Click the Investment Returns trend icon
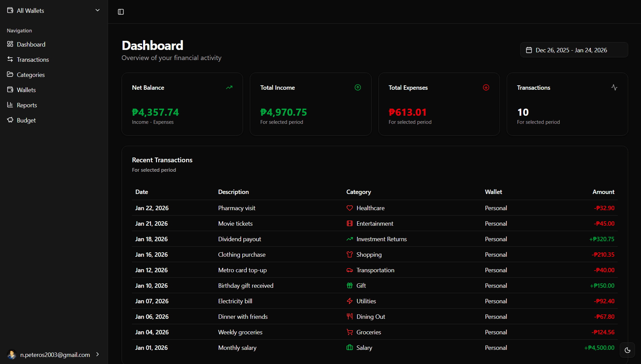The image size is (641, 364). (350, 239)
